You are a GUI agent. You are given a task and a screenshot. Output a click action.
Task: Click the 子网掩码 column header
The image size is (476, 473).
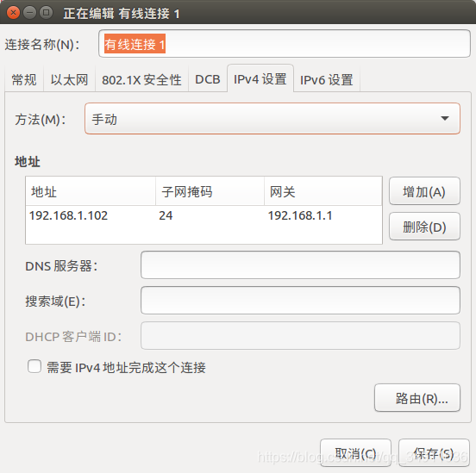[210, 191]
